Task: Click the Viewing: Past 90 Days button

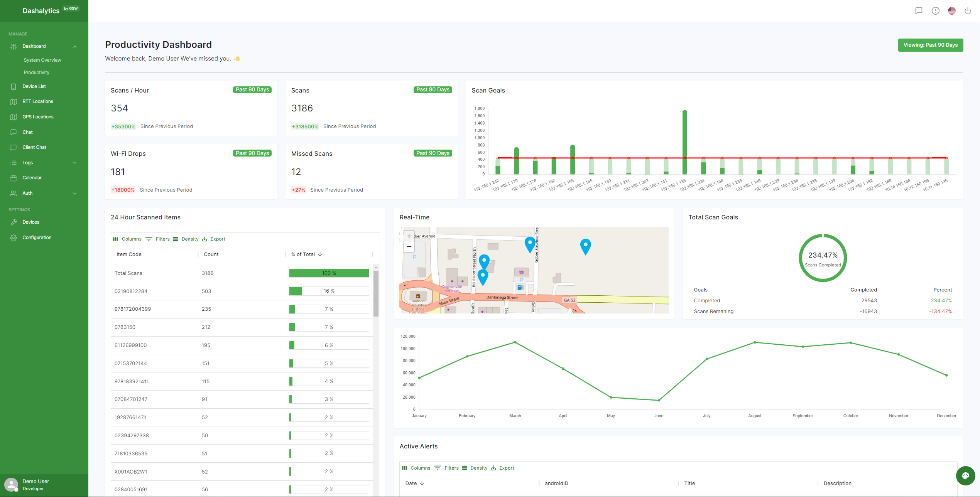Action: pos(930,45)
